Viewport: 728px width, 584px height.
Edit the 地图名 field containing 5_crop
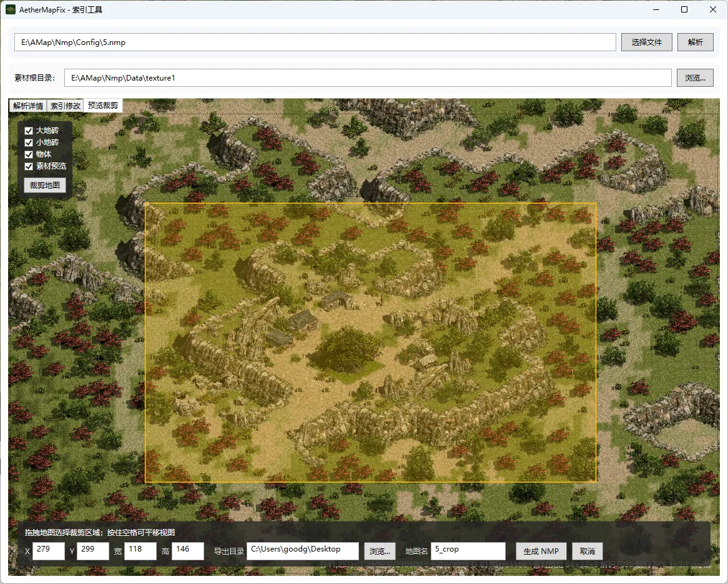[468, 551]
